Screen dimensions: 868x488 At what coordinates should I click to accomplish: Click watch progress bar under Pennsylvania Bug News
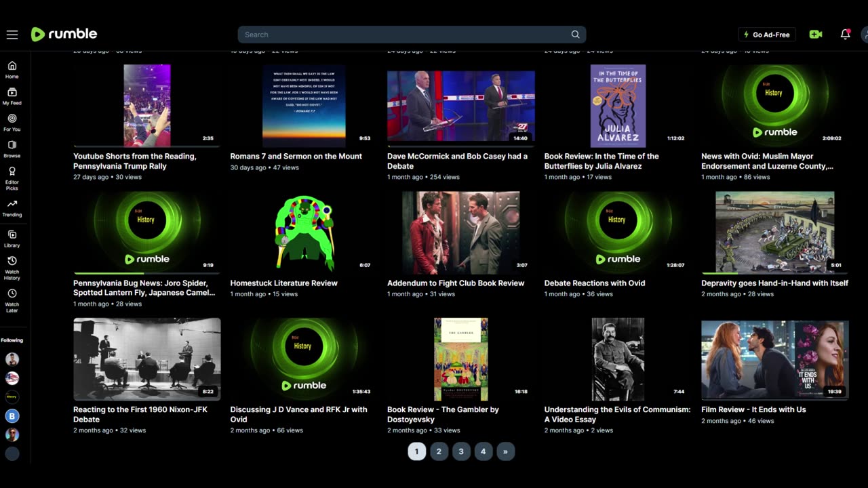pos(147,273)
